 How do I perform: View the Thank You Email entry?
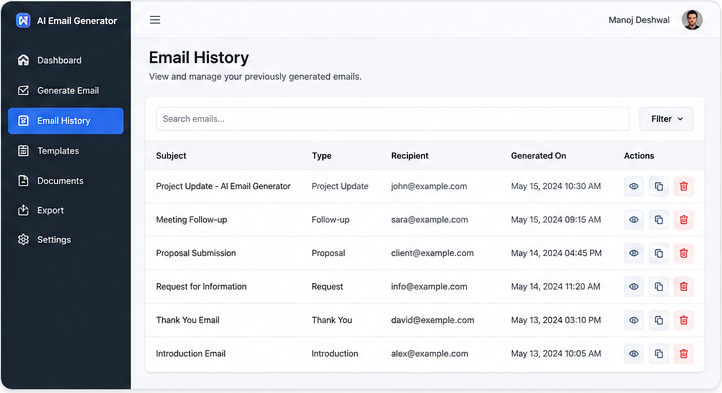coord(634,320)
